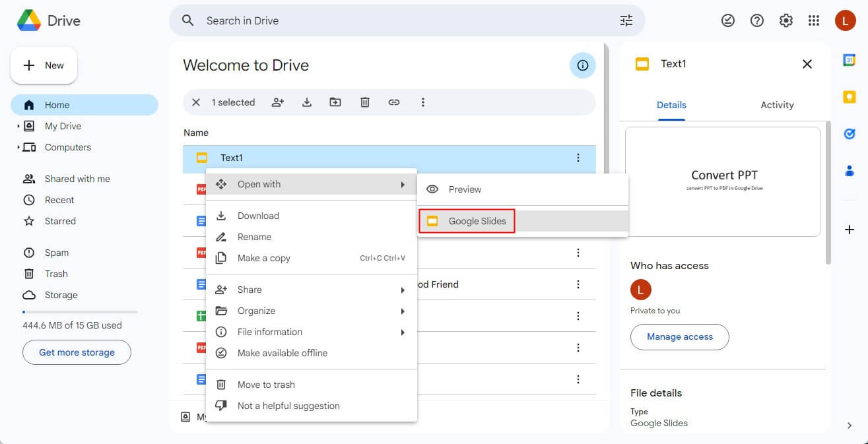Open search options filter in the search bar
Viewport: 868px width, 444px height.
626,20
